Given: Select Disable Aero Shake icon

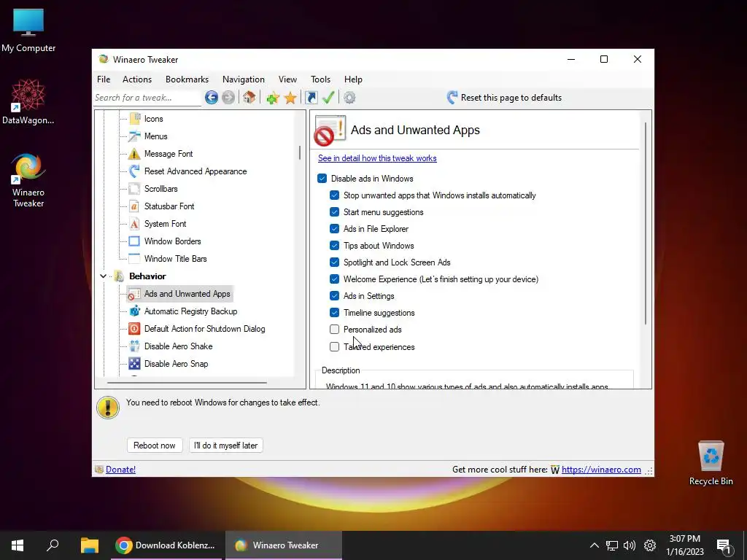Looking at the screenshot, I should [x=135, y=346].
